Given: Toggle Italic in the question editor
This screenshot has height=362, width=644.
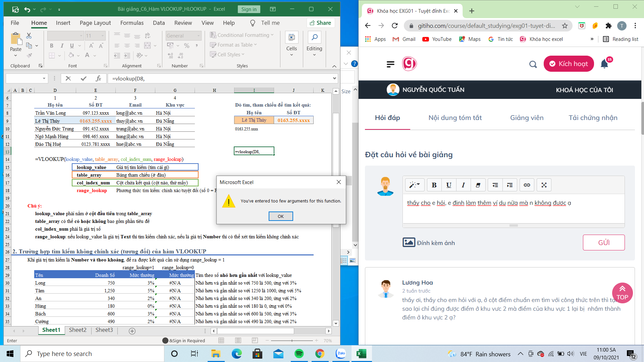Looking at the screenshot, I should click(463, 185).
